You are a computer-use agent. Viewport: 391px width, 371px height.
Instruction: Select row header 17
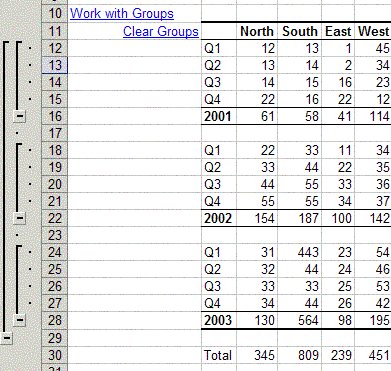[55, 133]
